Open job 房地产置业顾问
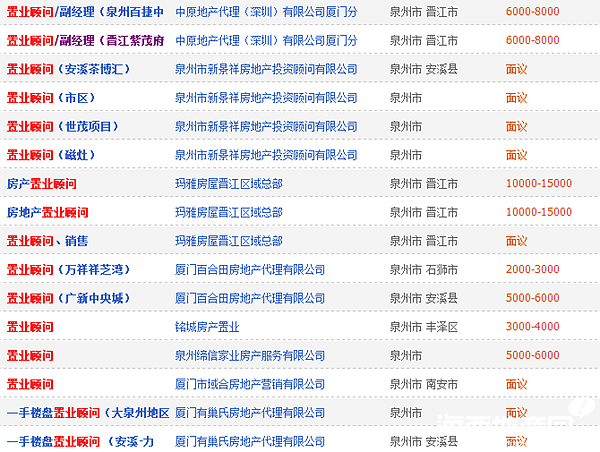The image size is (600, 452). pos(47,212)
